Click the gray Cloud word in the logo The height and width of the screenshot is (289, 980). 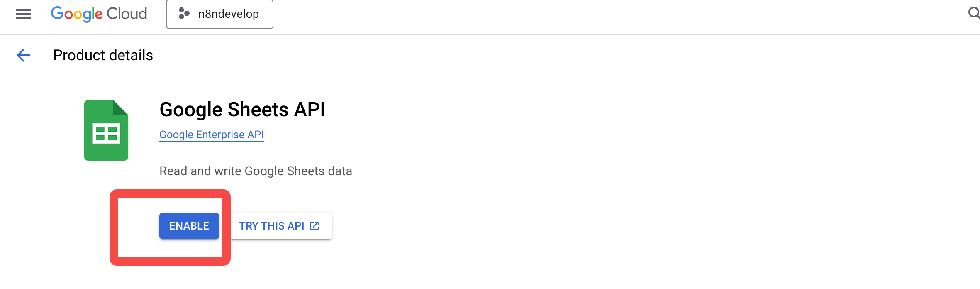tap(127, 14)
